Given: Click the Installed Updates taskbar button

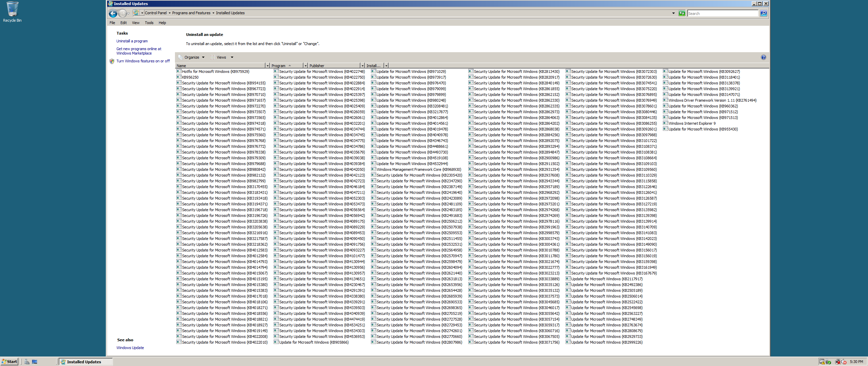Looking at the screenshot, I should 86,362.
